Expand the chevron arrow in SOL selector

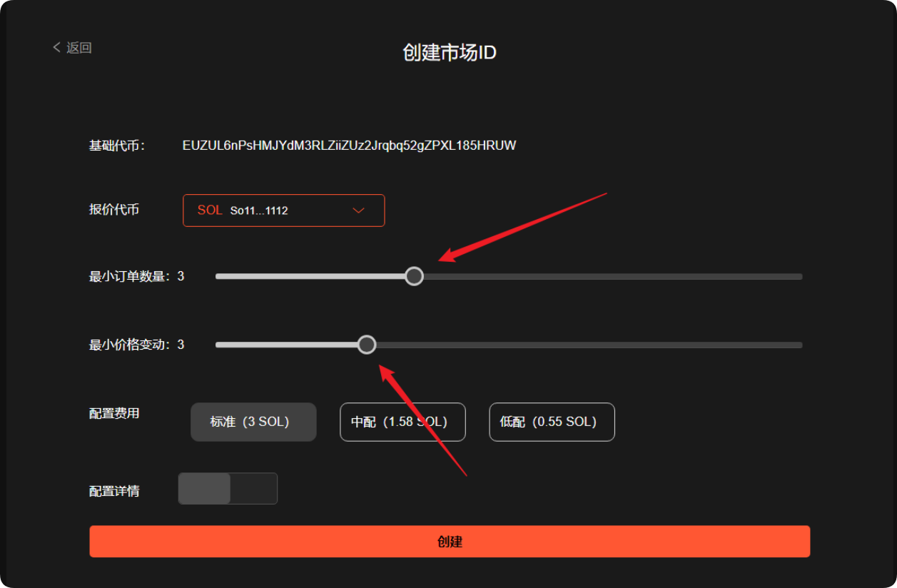(359, 211)
